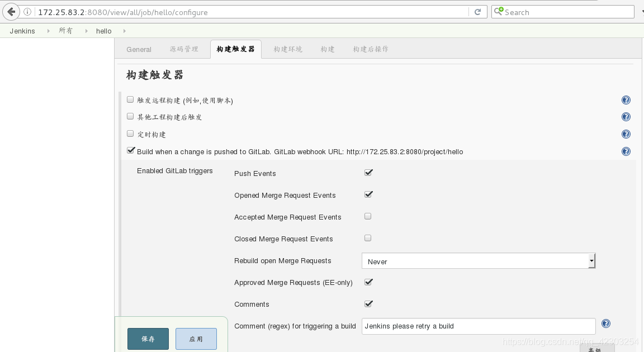
Task: Toggle Push Events checkbox
Action: [x=368, y=173]
